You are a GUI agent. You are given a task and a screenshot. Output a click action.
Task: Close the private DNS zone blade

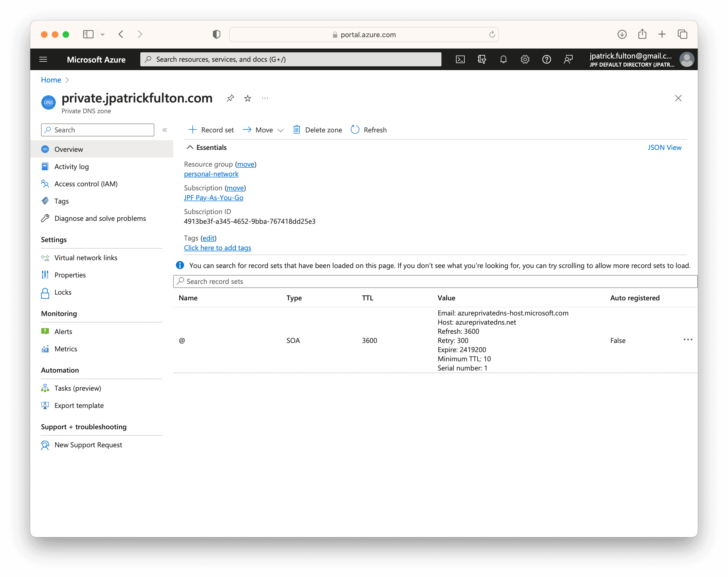[x=678, y=98]
